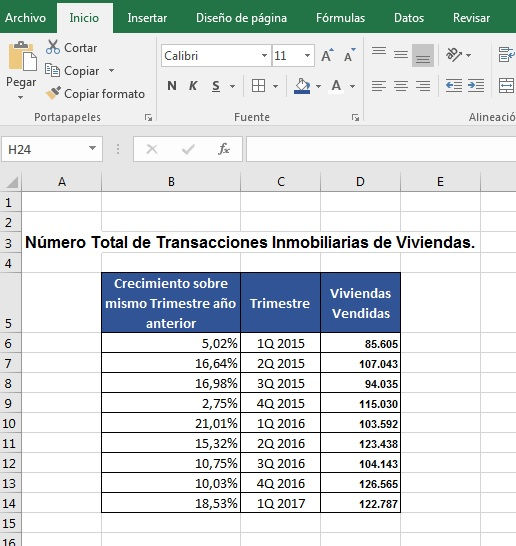Select column D header
Image resolution: width=516 pixels, height=546 pixels.
coord(360,182)
